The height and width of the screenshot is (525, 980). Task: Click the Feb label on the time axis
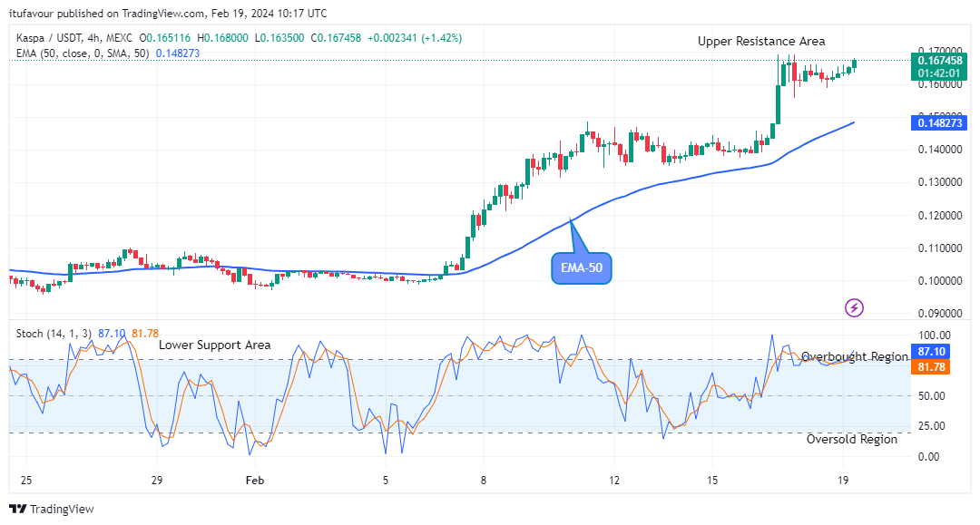click(255, 480)
